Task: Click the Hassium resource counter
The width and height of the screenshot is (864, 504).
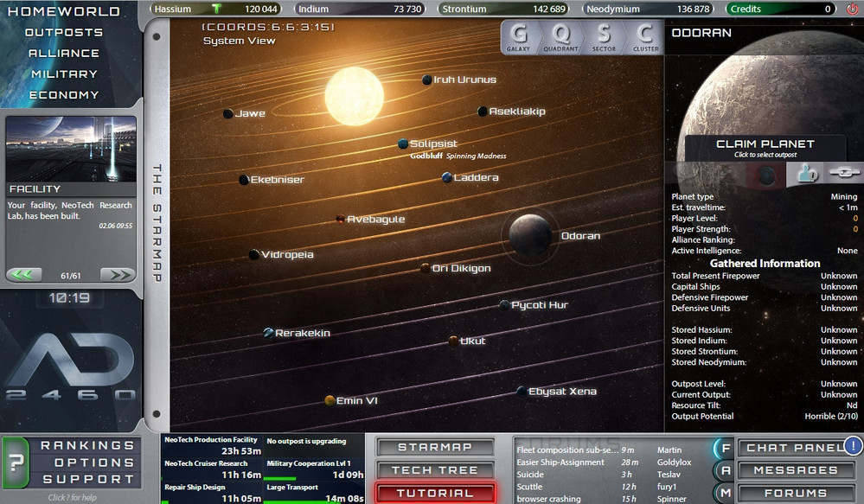Action: pos(215,9)
